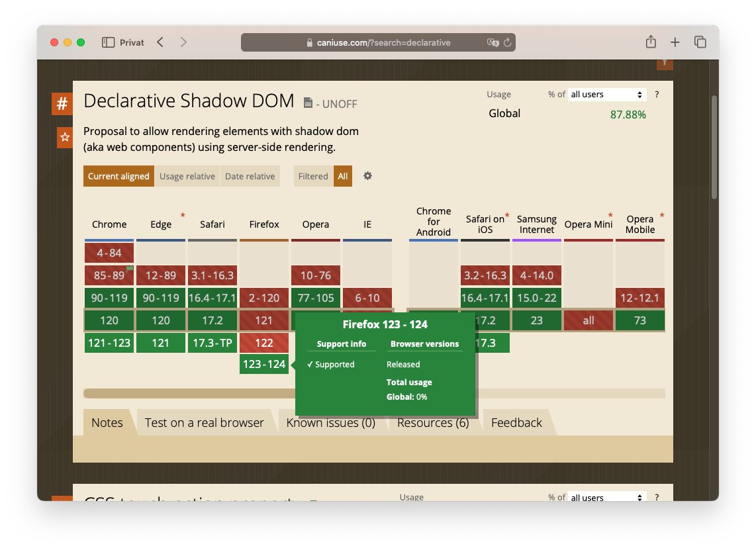Screen dimensions: 756x550
Task: Select Samsung Internet 4-14.0 cell
Action: point(537,275)
